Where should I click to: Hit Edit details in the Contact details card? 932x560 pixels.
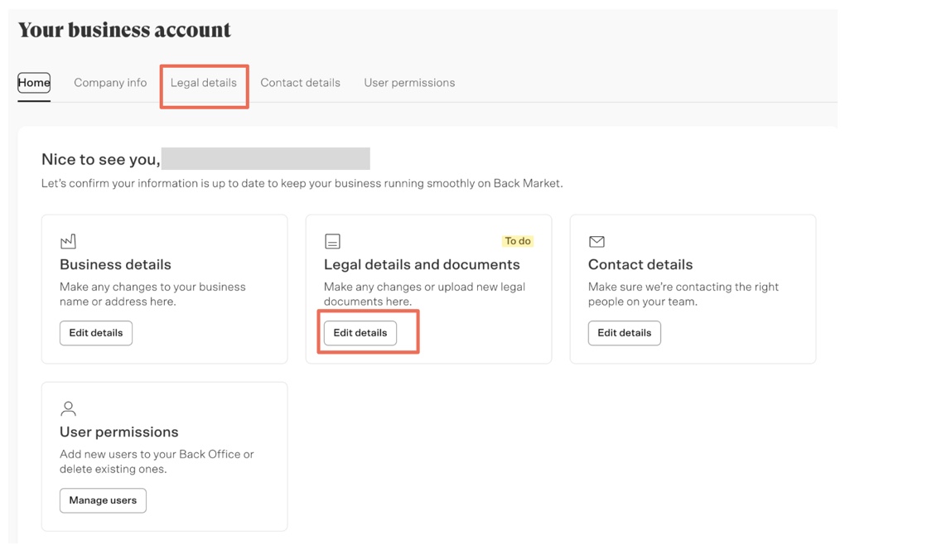pos(624,333)
